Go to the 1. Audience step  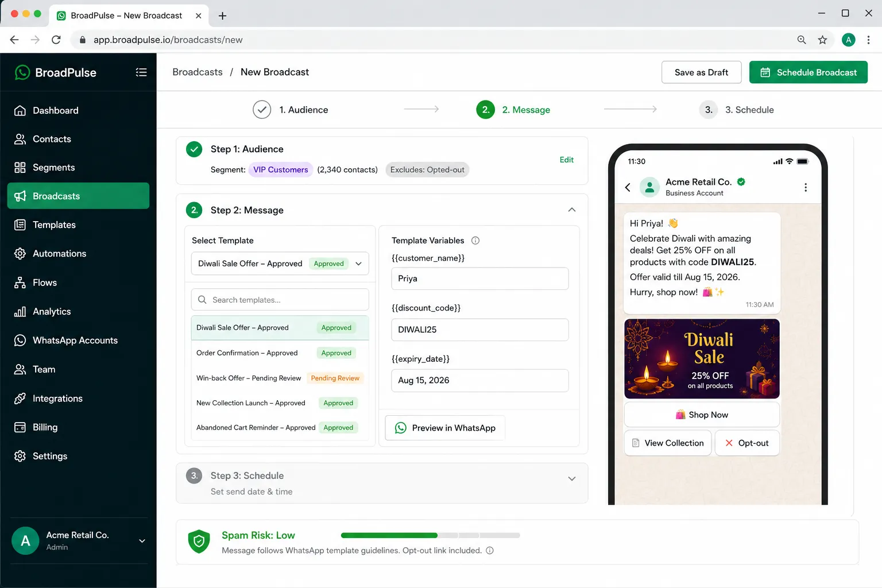click(x=291, y=110)
